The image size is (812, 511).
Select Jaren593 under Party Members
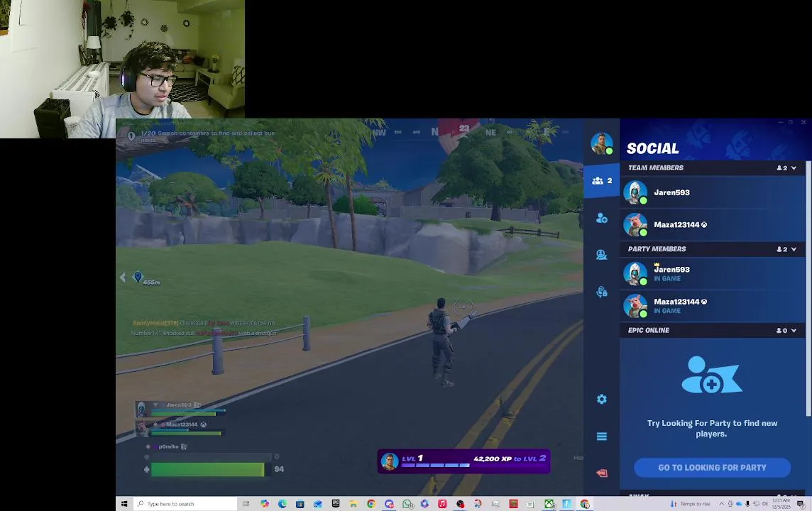click(x=713, y=273)
